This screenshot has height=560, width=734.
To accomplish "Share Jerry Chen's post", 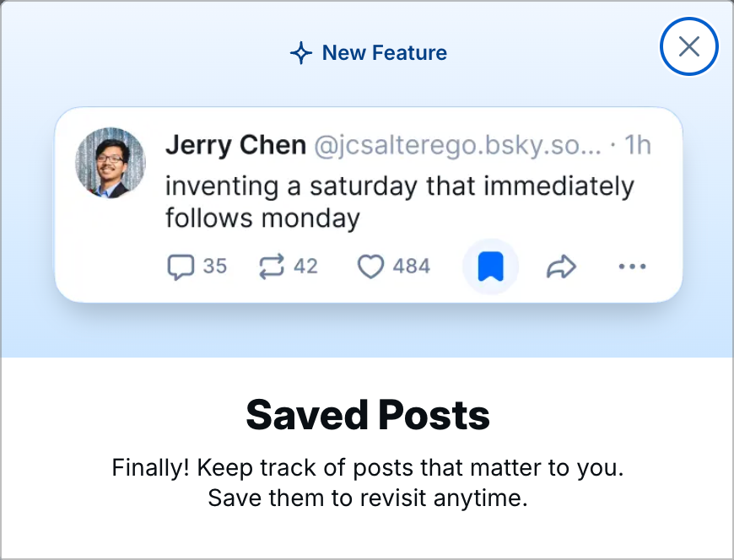I will tap(560, 267).
